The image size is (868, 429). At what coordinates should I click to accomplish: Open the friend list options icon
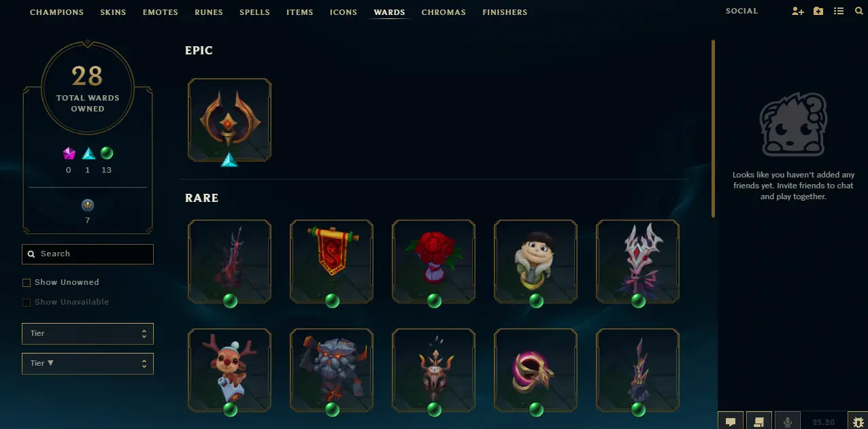tap(839, 12)
